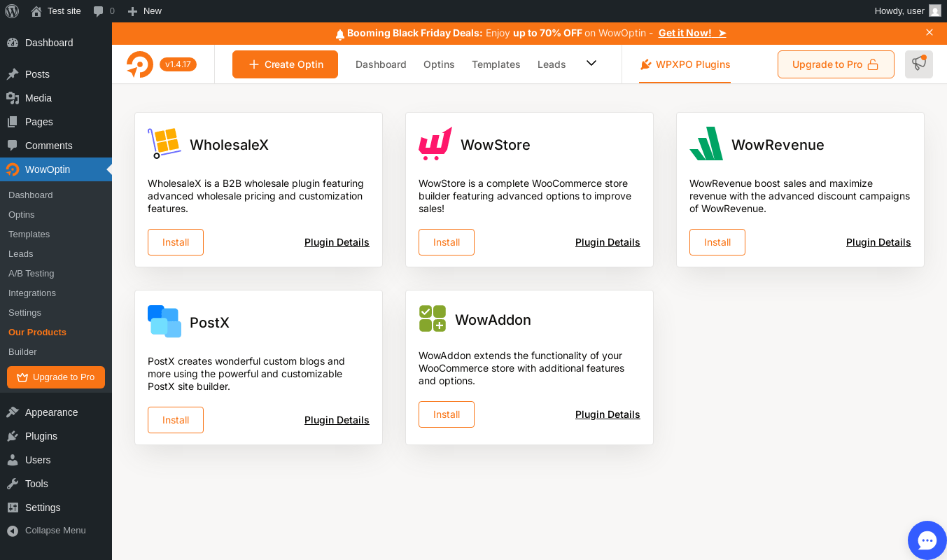Open the Leads submenu in sidebar
947x560 pixels.
[56, 253]
